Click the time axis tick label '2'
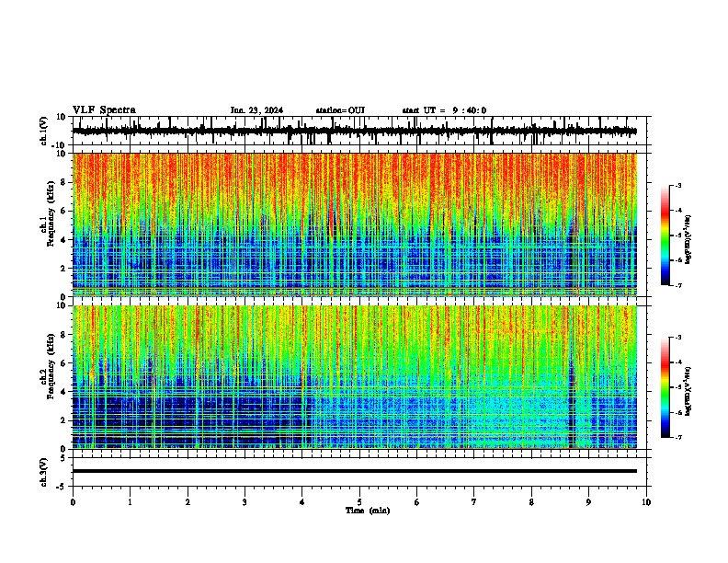The width and height of the screenshot is (728, 563). pos(188,502)
